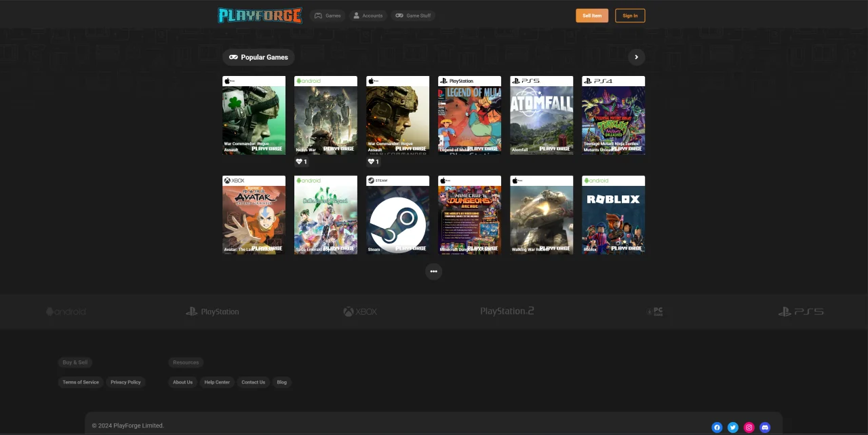The width and height of the screenshot is (868, 435).
Task: Select PlayStation 2 in the platform strip
Action: click(507, 311)
